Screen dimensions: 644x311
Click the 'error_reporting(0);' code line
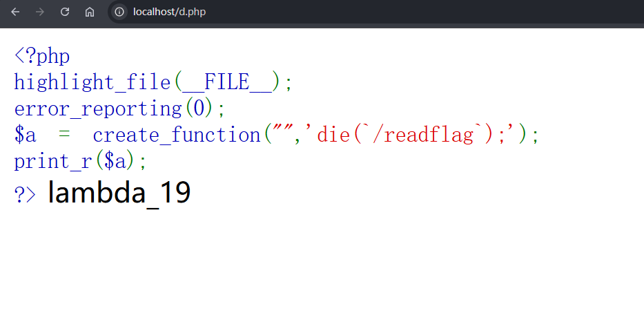119,109
